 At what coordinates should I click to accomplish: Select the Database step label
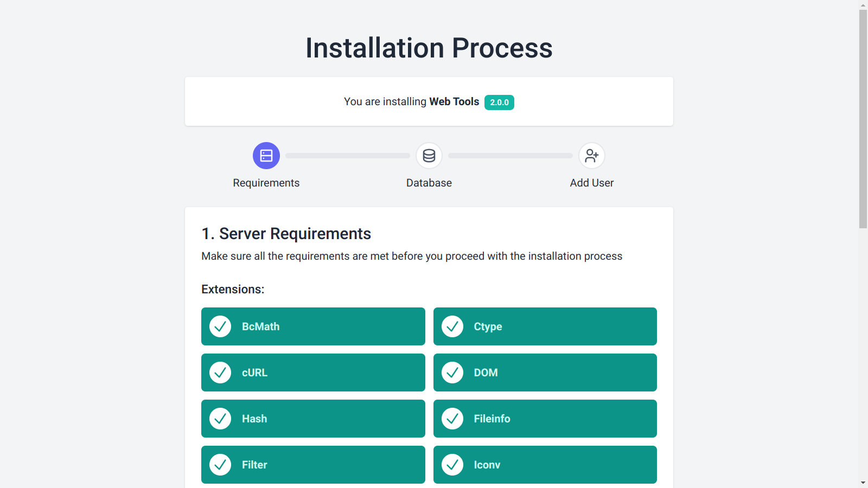click(x=429, y=183)
